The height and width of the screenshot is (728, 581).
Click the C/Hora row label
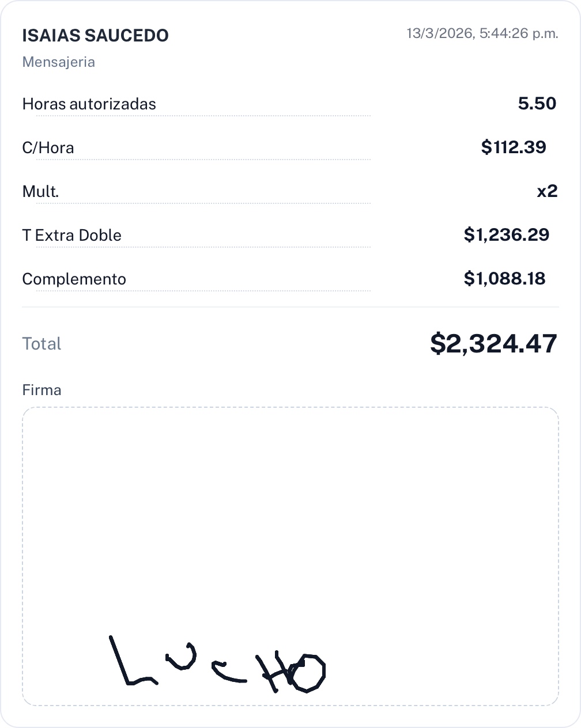click(48, 148)
